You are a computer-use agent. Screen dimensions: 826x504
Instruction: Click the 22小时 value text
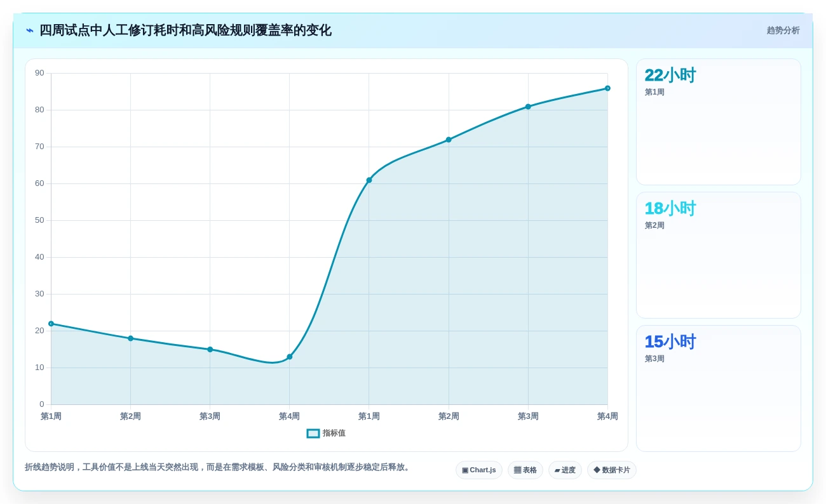[670, 75]
